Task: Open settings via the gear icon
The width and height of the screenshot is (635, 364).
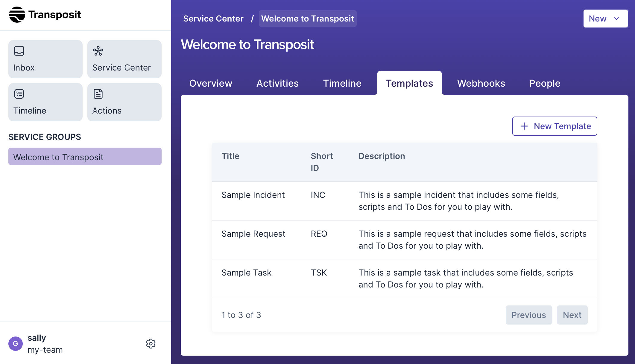Action: 151,344
